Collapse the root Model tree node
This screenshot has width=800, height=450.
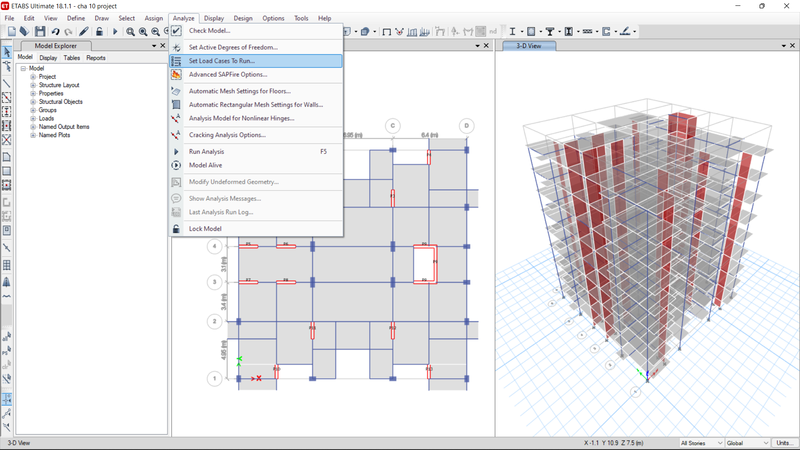[23, 68]
